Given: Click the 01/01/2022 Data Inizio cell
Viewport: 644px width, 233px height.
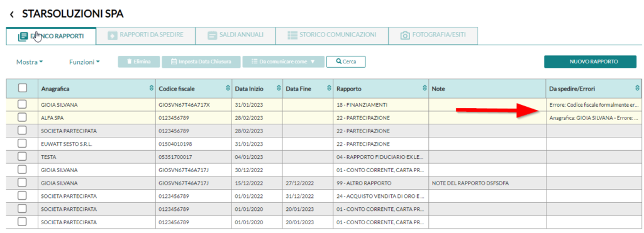Looking at the screenshot, I should pyautogui.click(x=257, y=196).
